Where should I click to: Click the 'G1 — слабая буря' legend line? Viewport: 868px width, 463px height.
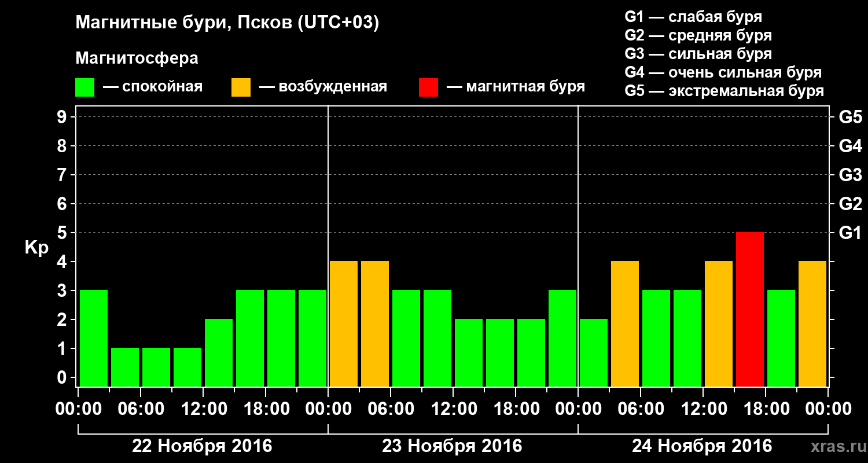tap(693, 17)
